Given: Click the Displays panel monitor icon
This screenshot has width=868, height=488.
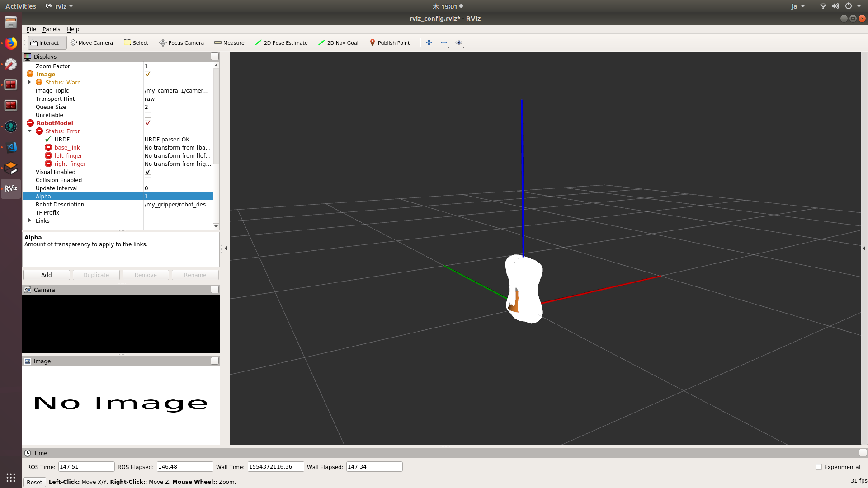Looking at the screenshot, I should click(x=28, y=56).
